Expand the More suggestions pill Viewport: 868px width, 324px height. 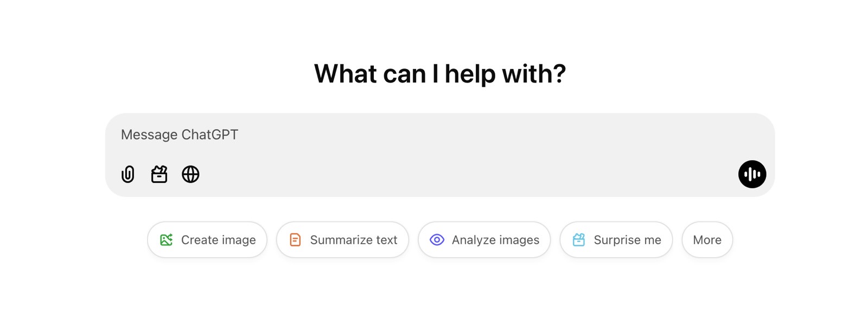point(707,240)
